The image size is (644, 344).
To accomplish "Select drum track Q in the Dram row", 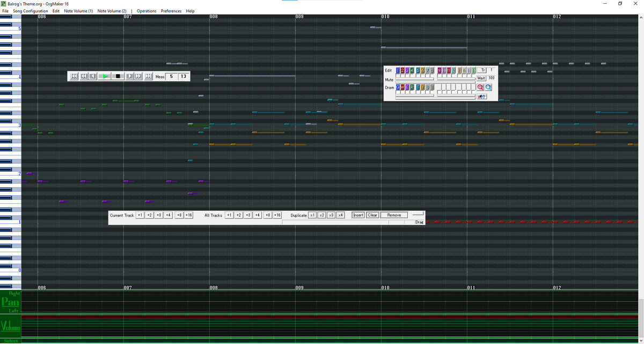I will tap(398, 87).
